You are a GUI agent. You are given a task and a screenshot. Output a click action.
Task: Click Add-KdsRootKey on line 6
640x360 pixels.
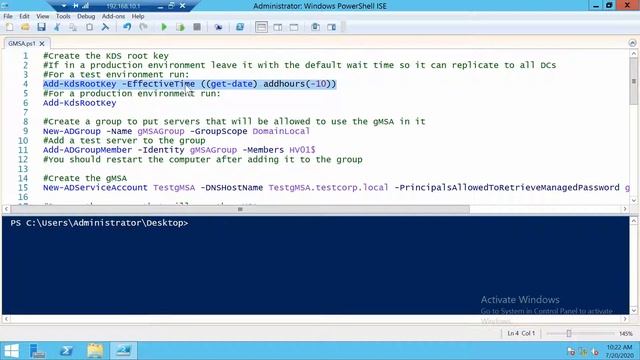80,103
